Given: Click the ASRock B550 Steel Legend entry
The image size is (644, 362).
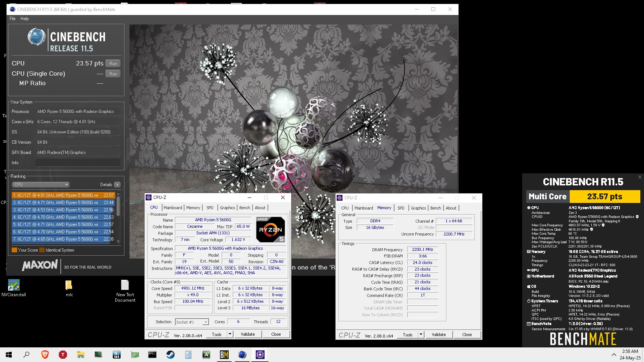Looking at the screenshot, I should click(x=593, y=276).
